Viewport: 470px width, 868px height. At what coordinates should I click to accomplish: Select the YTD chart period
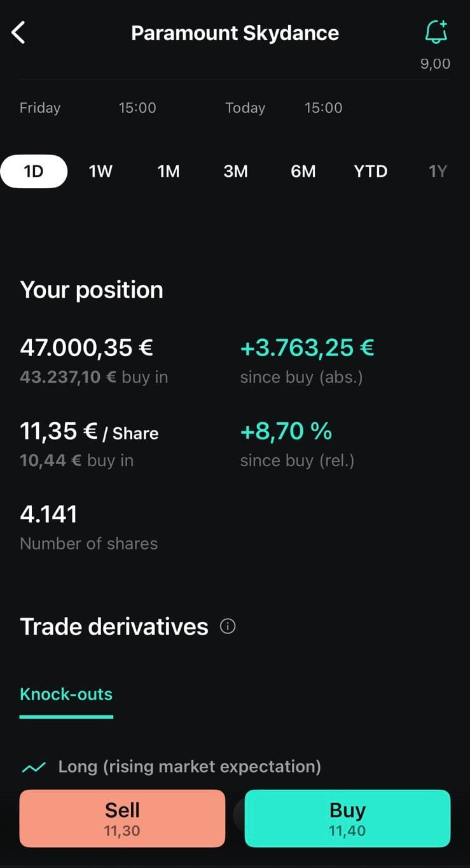[x=371, y=171]
